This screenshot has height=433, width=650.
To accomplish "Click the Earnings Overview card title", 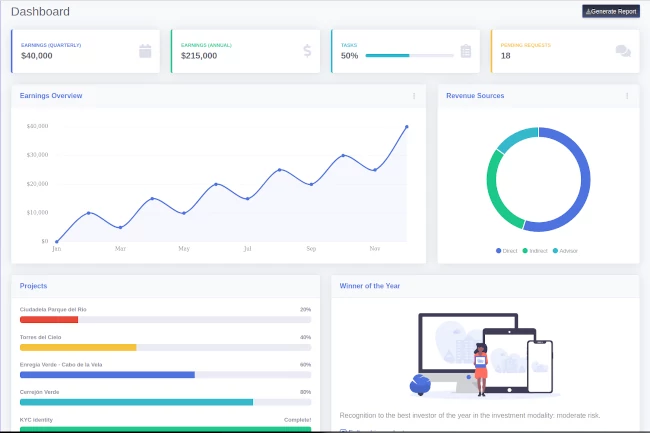I will [x=51, y=96].
